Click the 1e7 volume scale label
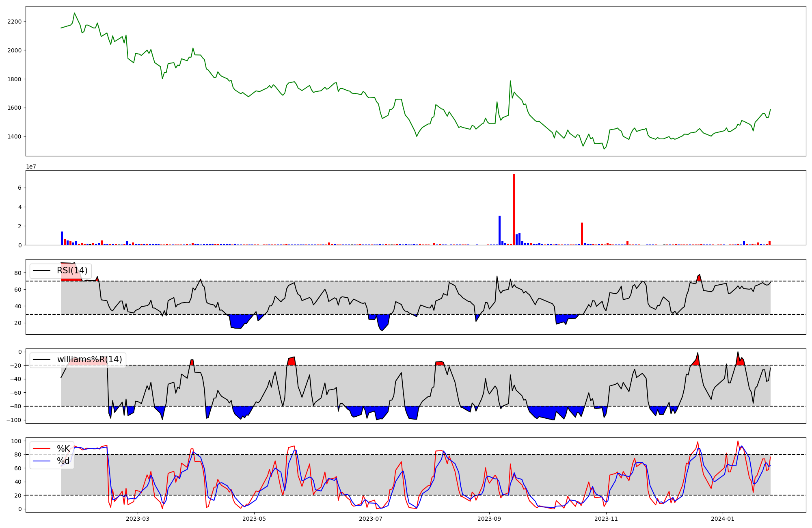This screenshot has width=812, height=528. pos(31,167)
